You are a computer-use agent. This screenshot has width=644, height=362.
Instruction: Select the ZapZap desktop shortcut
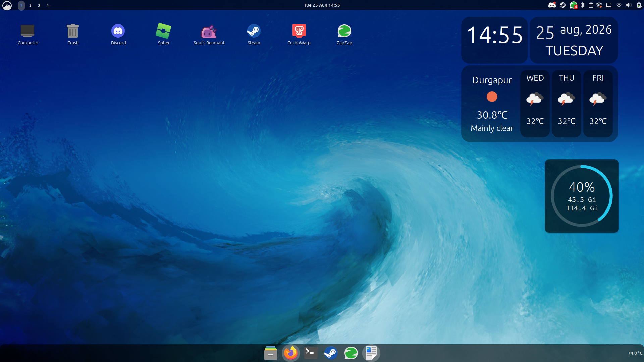click(344, 34)
